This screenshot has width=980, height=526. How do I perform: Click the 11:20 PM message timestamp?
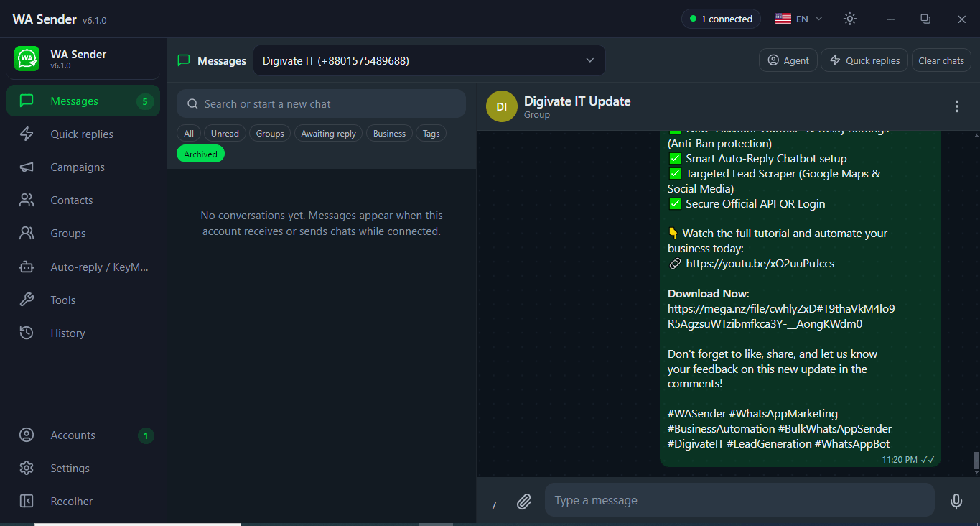click(x=900, y=459)
